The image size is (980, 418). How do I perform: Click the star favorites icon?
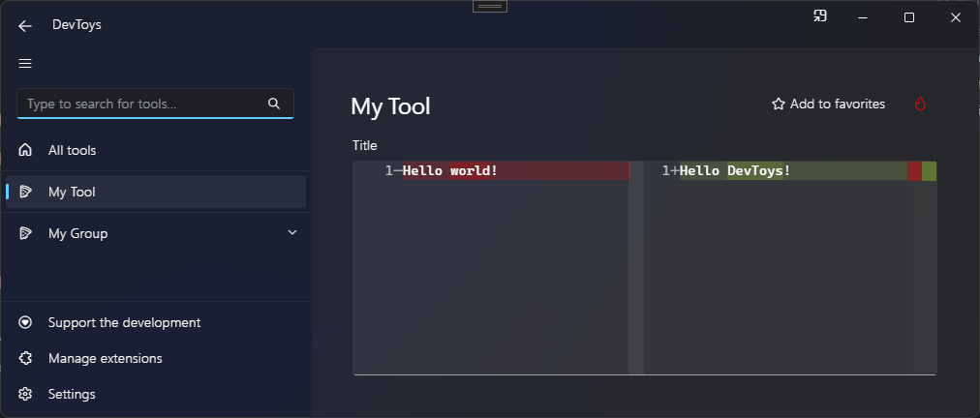[779, 104]
